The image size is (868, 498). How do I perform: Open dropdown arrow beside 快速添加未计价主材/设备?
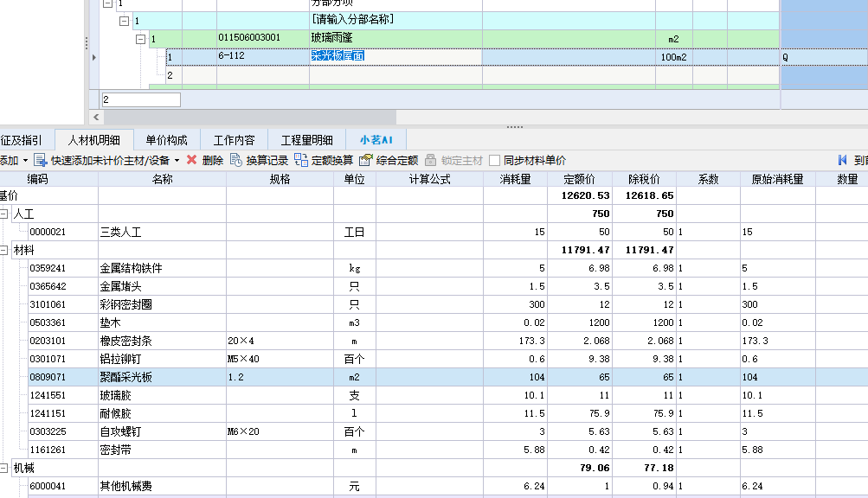pyautogui.click(x=177, y=161)
